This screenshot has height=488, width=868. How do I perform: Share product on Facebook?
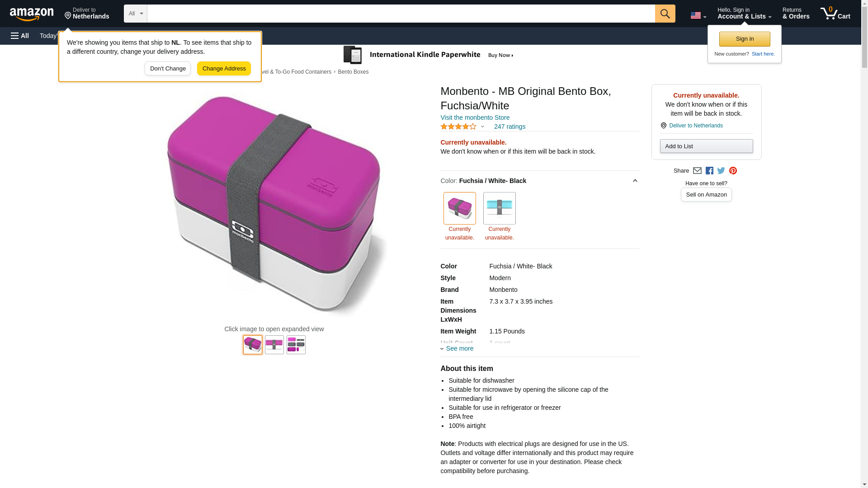(709, 171)
